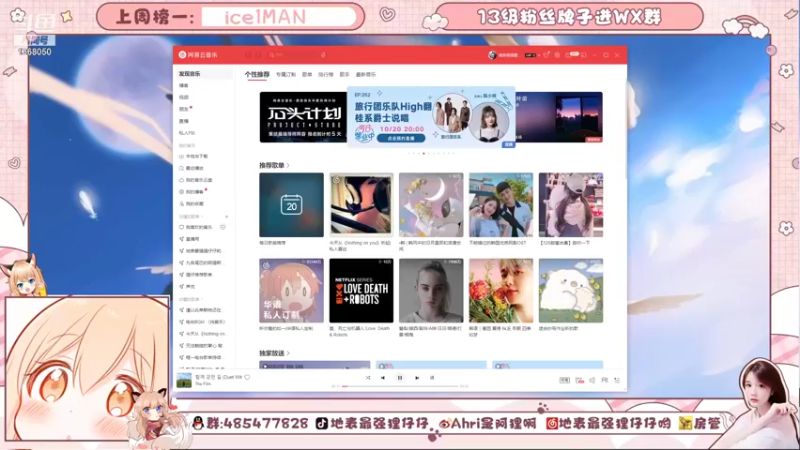
Task: Select 发现音乐 in the sidebar
Action: (x=204, y=74)
